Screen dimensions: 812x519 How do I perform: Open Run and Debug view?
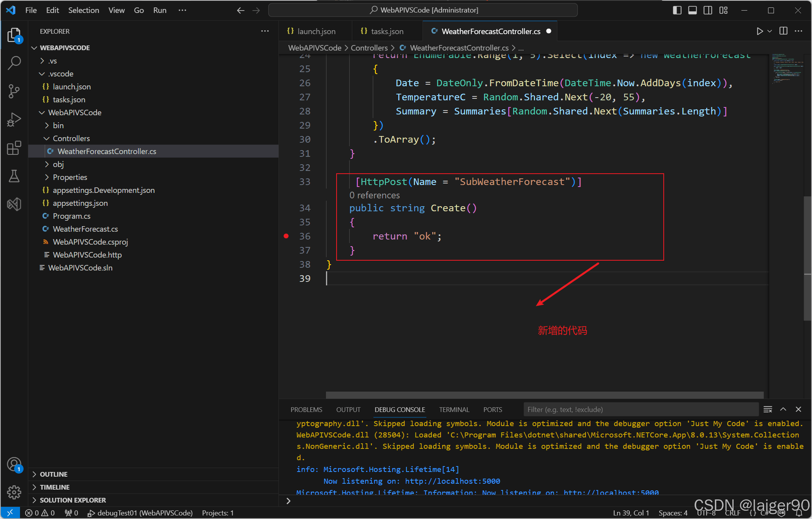pos(14,120)
